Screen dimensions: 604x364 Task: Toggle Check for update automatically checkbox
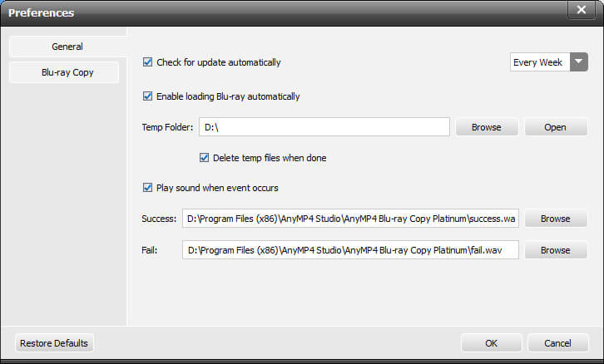tap(148, 62)
